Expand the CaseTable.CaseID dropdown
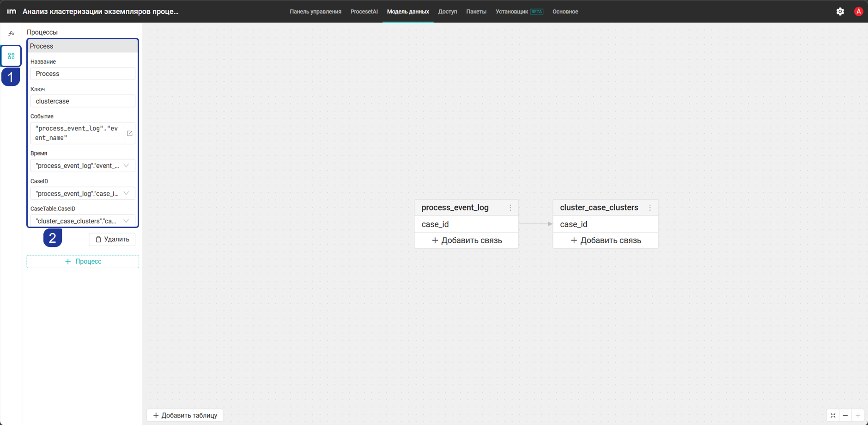 [x=83, y=221]
